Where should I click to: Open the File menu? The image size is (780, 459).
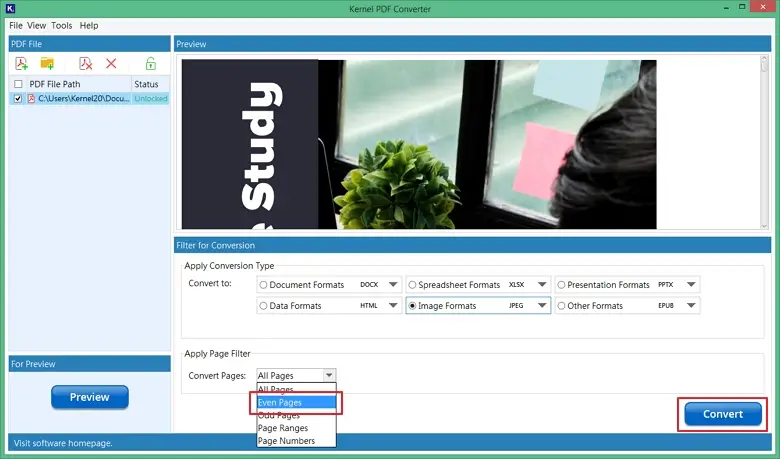(x=16, y=25)
